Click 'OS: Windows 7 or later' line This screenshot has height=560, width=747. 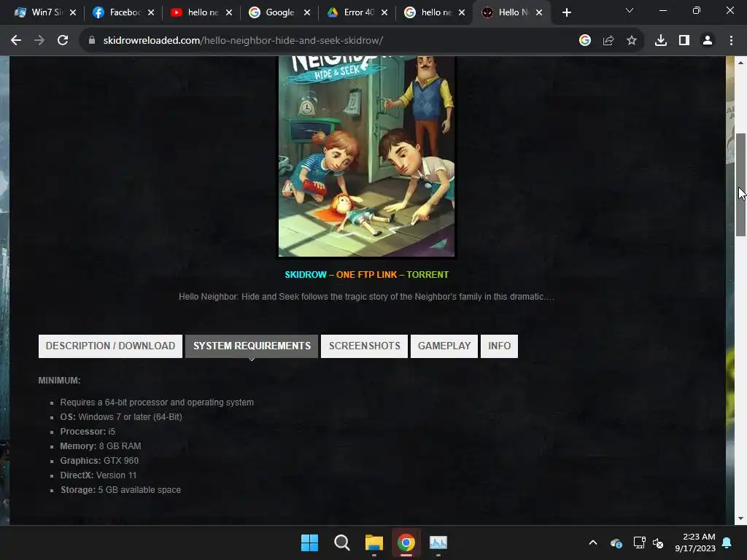pos(121,416)
